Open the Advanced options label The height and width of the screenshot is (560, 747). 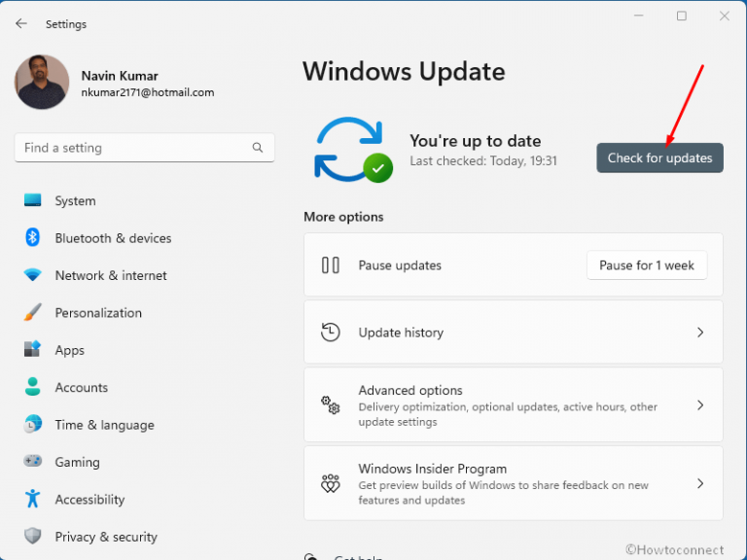click(x=410, y=391)
